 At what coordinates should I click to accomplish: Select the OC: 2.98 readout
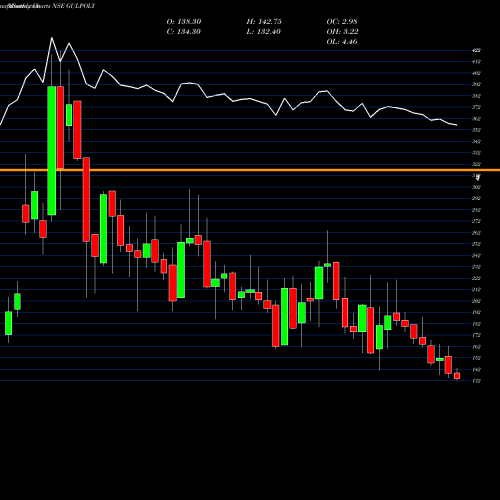tap(342, 22)
